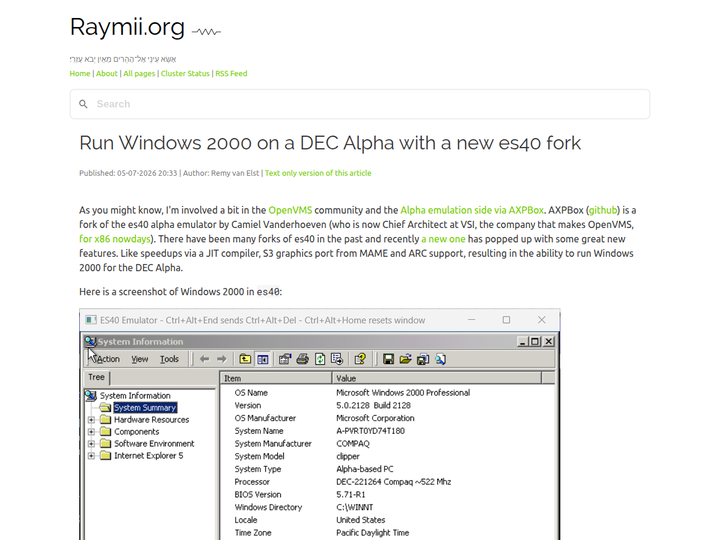Select the System Information root label
Screen dimensions: 720x540
pyautogui.click(x=135, y=395)
